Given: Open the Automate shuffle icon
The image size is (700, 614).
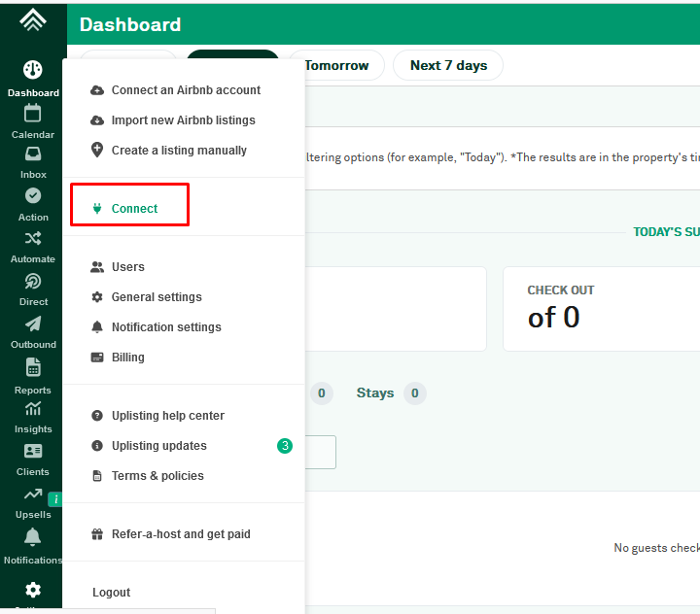Looking at the screenshot, I should point(33,238).
